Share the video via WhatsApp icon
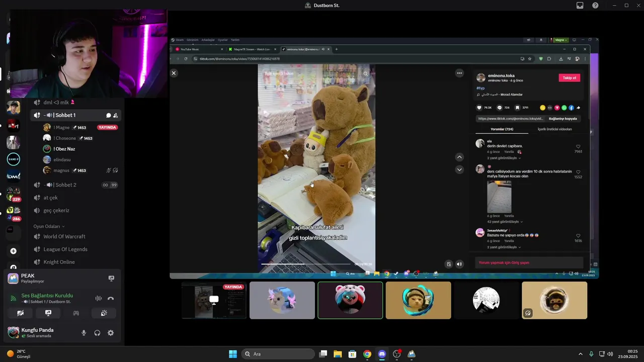 point(564,108)
